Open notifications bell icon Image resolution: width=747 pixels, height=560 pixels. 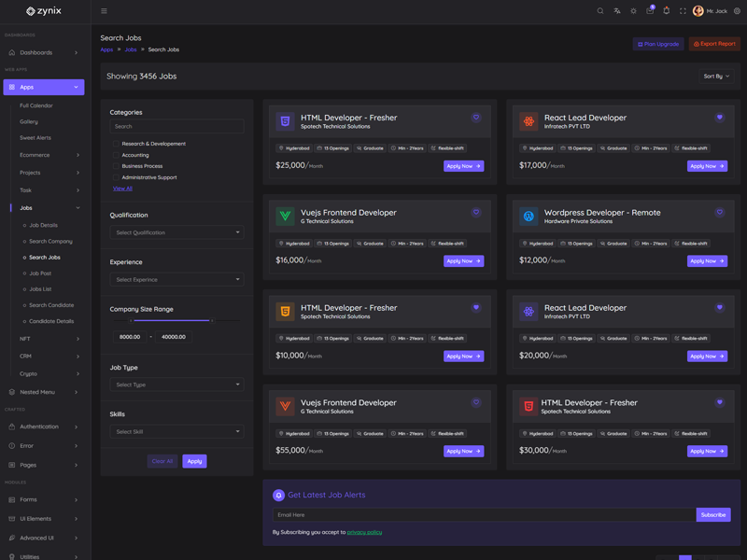click(x=667, y=11)
